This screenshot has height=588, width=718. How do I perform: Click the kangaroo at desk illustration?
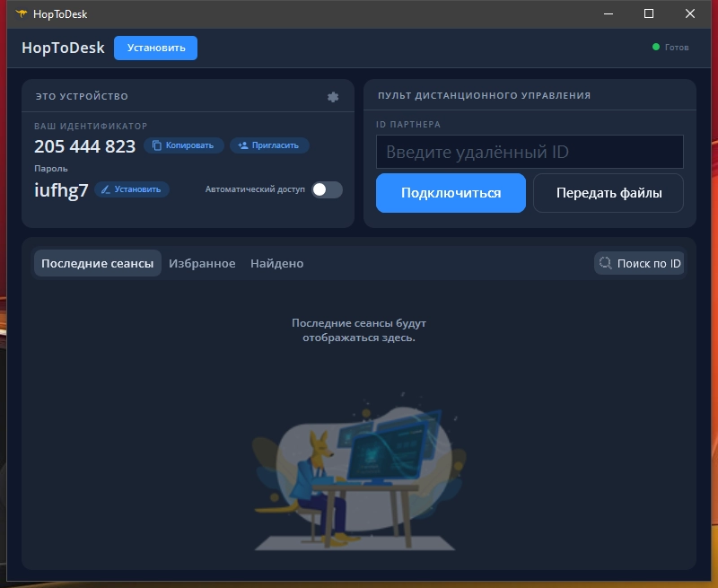coord(358,471)
